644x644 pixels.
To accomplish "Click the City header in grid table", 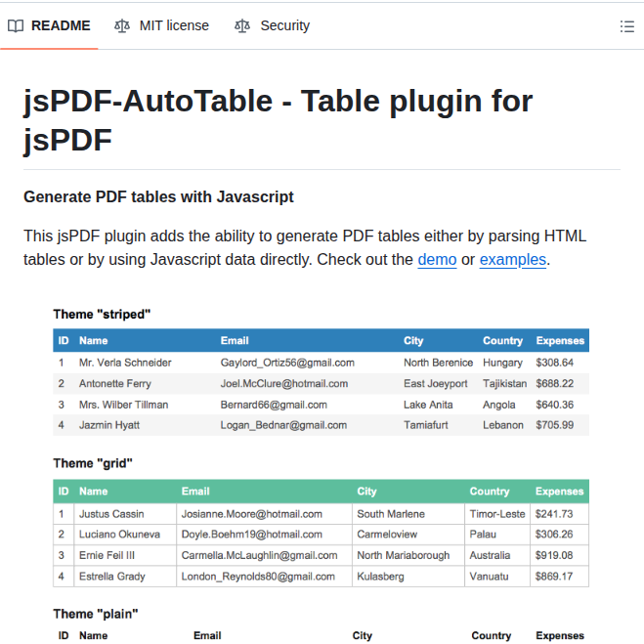I will point(366,492).
